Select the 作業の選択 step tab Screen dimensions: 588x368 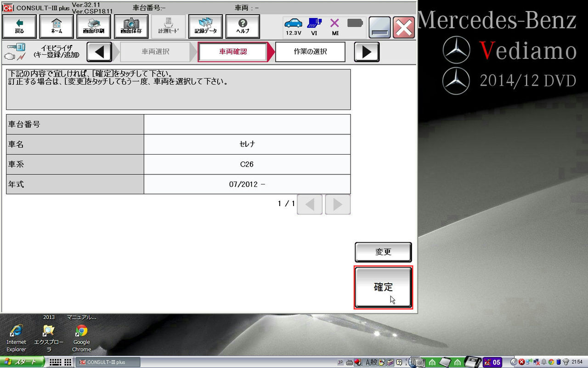[310, 52]
